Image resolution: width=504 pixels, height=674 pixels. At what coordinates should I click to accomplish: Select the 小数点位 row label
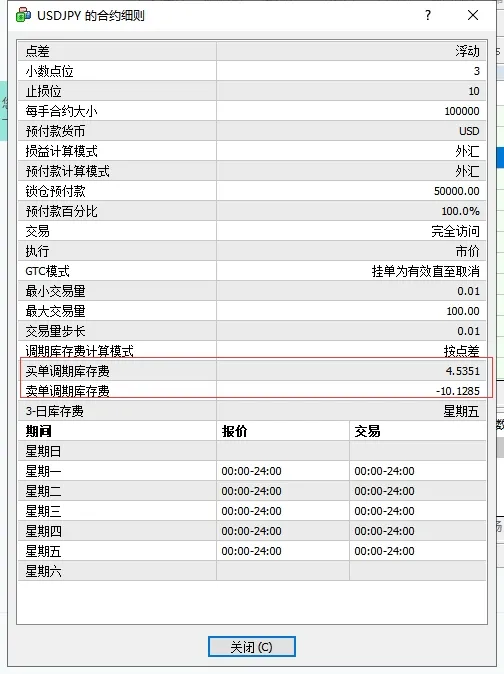[x=49, y=71]
